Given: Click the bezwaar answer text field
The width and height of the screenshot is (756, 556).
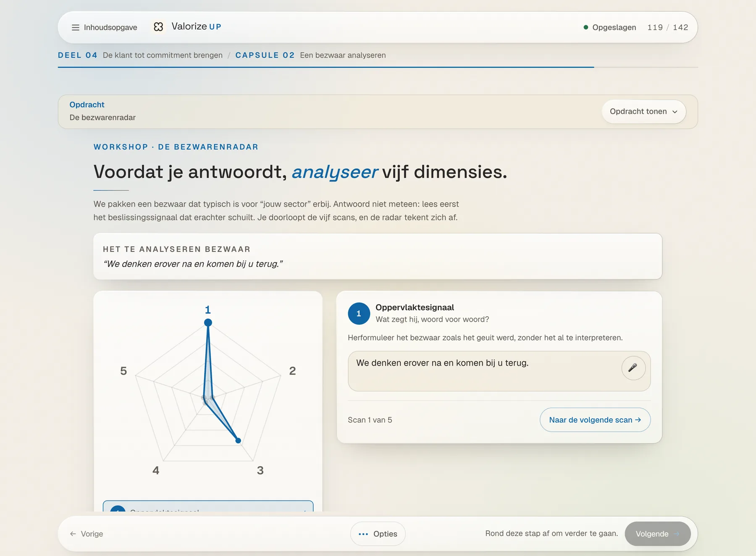Looking at the screenshot, I should coord(499,371).
